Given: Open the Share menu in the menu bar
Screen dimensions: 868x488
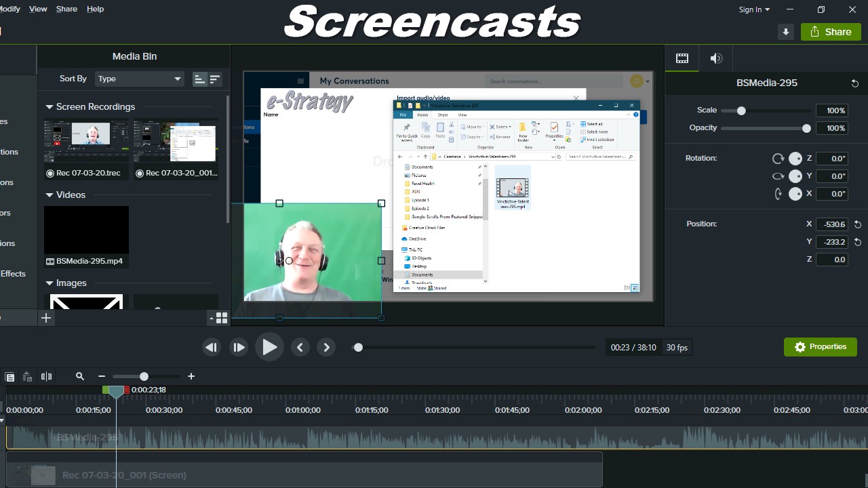Looking at the screenshot, I should (66, 9).
